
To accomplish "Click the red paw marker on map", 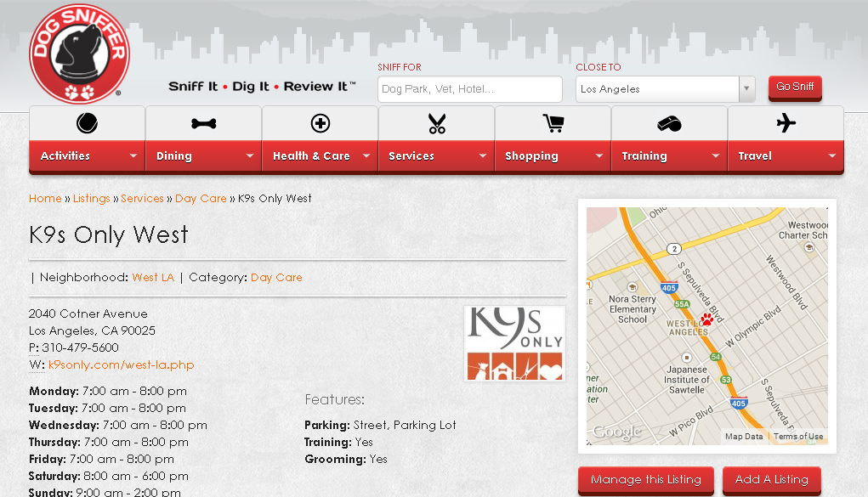I will (x=707, y=319).
